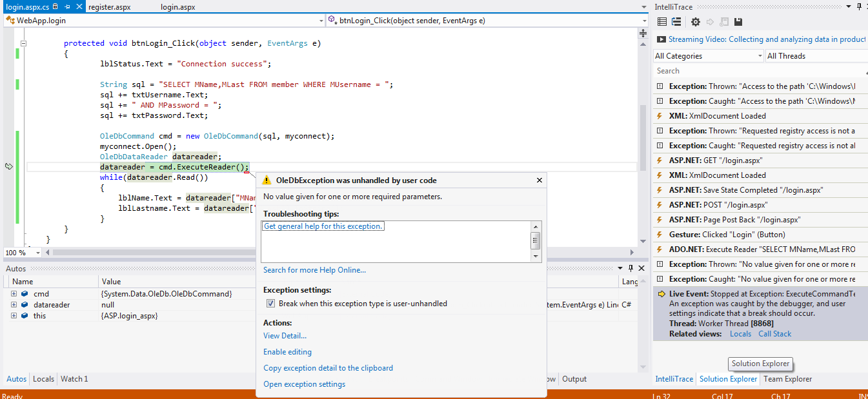The width and height of the screenshot is (868, 399).
Task: Click troubleshooting tips scroll down arrow
Action: click(535, 256)
